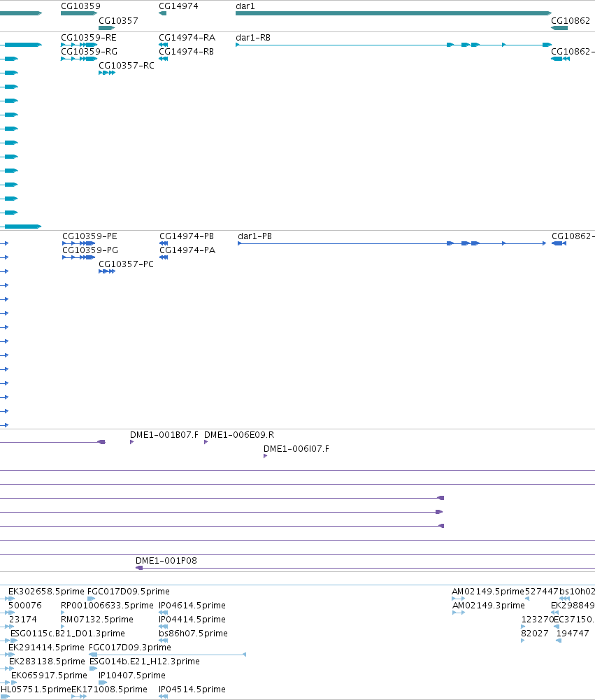
Task: Select the long dar1 gene arrow bar
Action: [394, 13]
